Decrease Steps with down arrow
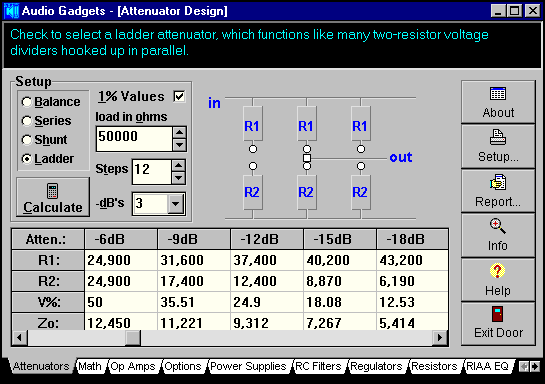The height and width of the screenshot is (384, 545). coord(178,178)
